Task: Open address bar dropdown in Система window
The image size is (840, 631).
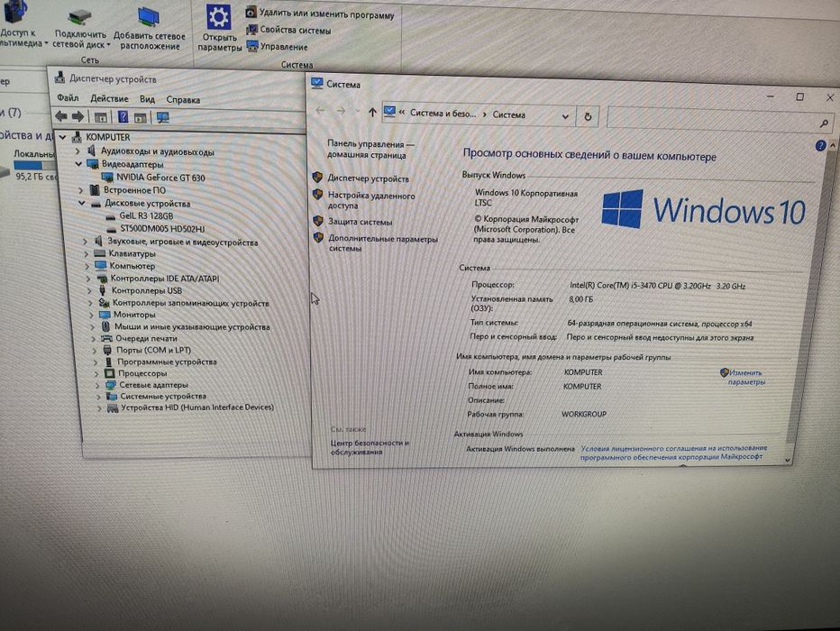Action: [565, 116]
